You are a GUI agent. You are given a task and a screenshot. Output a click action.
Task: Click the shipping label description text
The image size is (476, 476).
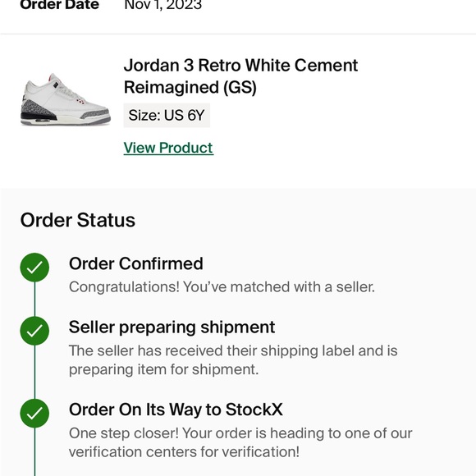pyautogui.click(x=233, y=360)
